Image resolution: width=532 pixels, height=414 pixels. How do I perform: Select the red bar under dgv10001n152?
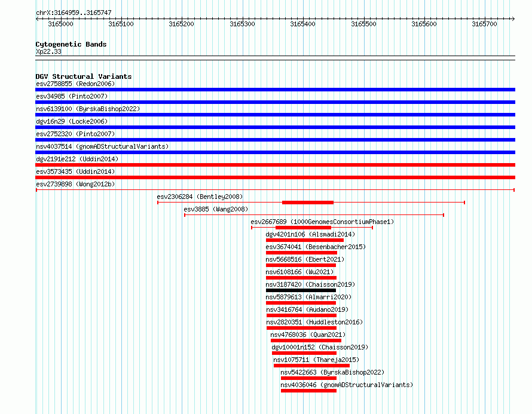(x=304, y=353)
